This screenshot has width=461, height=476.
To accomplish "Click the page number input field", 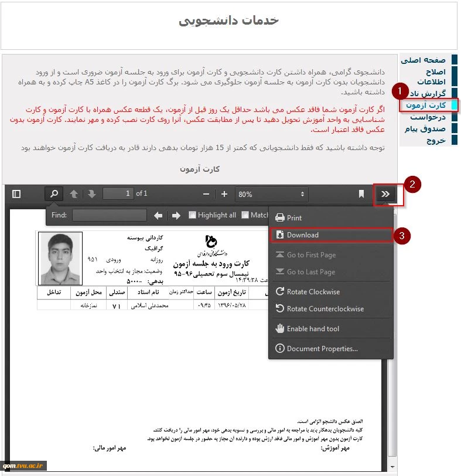I will click(118, 193).
